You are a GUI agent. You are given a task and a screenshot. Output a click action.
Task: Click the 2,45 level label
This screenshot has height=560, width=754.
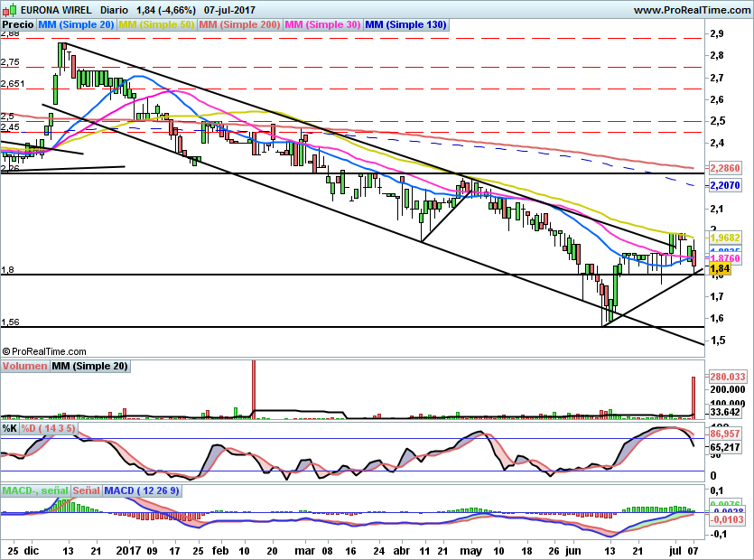coord(10,127)
